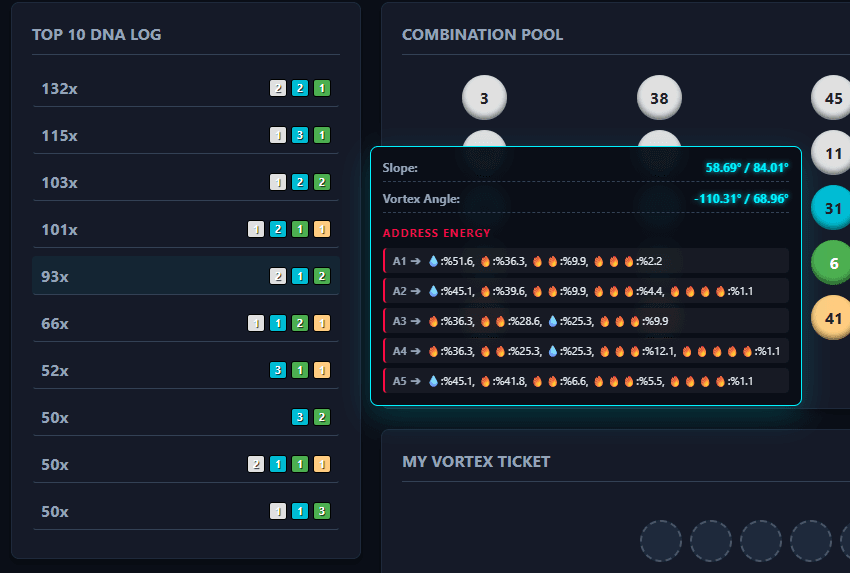The image size is (850, 573).
Task: Click the leftmost empty Vortex Ticket slot
Action: pos(660,541)
